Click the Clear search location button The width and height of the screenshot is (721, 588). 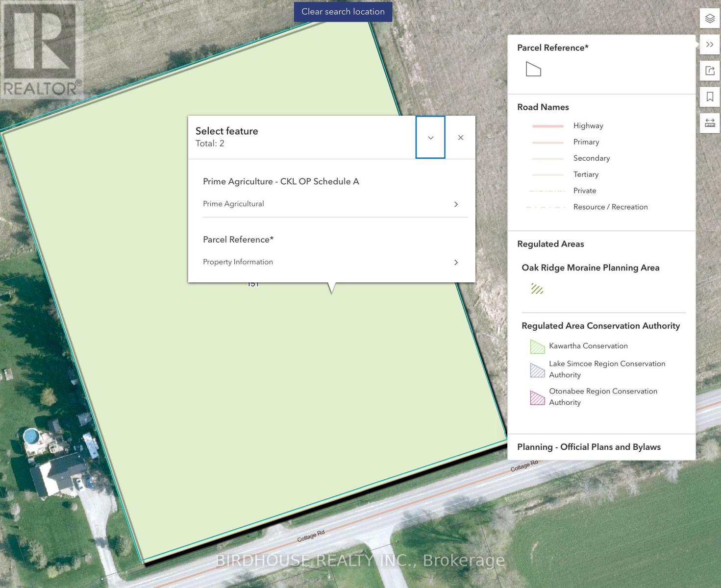point(343,11)
